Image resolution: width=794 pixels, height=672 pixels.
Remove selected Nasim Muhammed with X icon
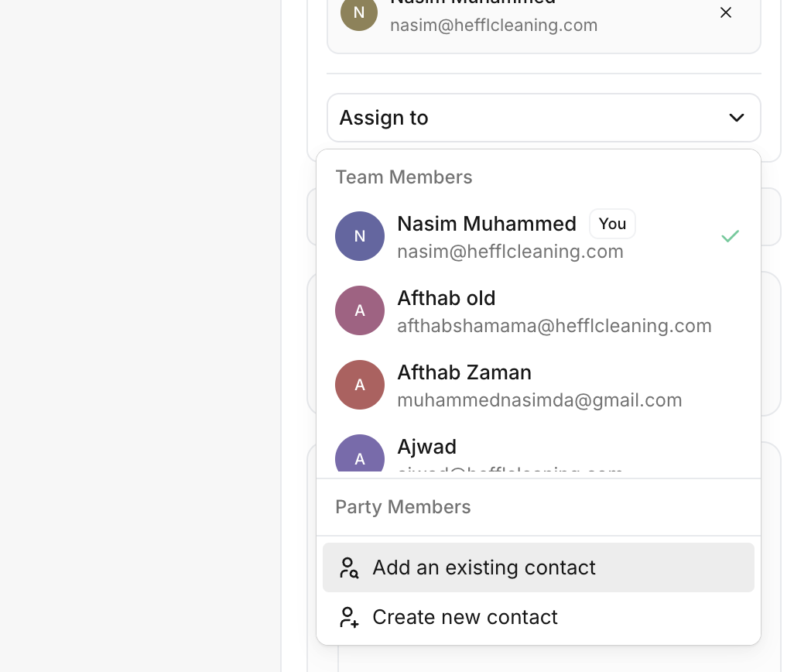point(725,12)
